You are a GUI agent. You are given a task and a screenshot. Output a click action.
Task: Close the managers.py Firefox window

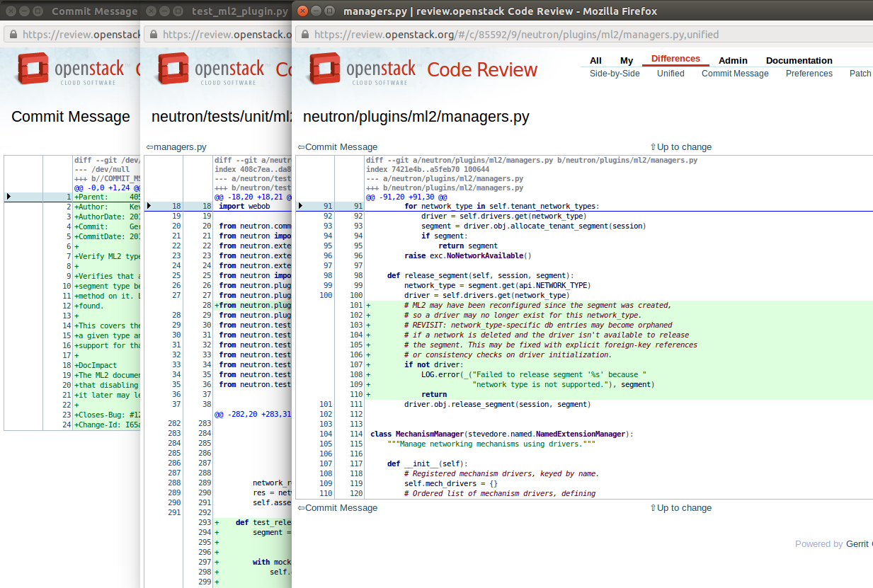pyautogui.click(x=303, y=11)
